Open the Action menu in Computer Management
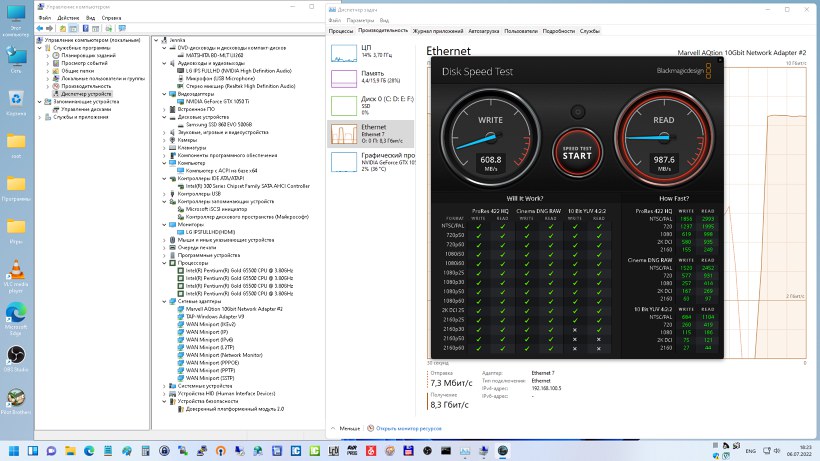Image resolution: width=820 pixels, height=461 pixels. 67,18
